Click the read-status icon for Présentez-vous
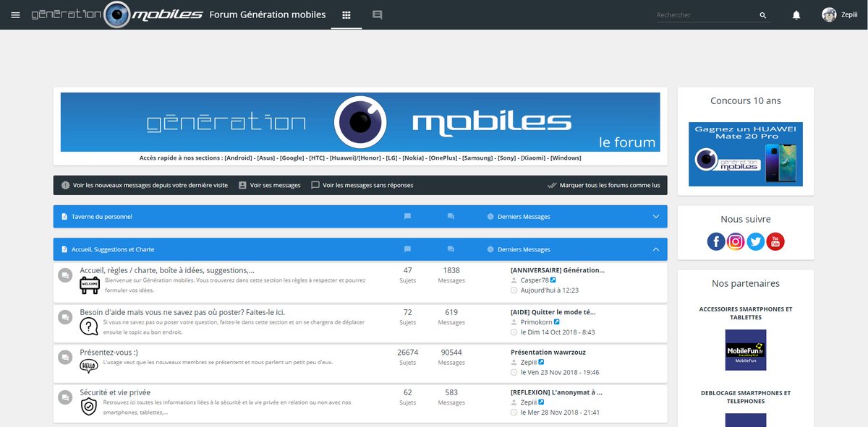The width and height of the screenshot is (868, 427). tap(65, 358)
